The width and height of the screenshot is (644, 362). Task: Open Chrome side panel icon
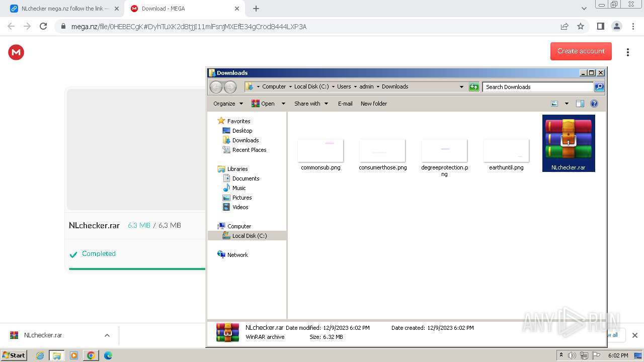[x=600, y=26]
